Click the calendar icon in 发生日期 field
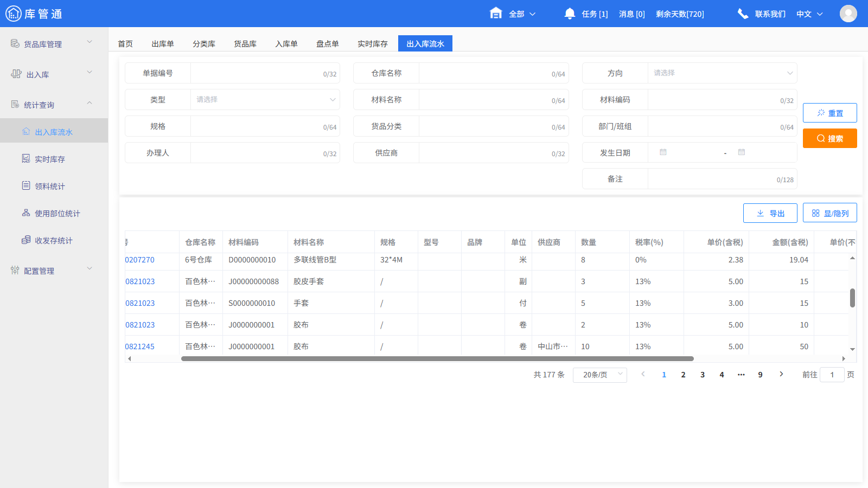The height and width of the screenshot is (488, 868). tap(663, 152)
